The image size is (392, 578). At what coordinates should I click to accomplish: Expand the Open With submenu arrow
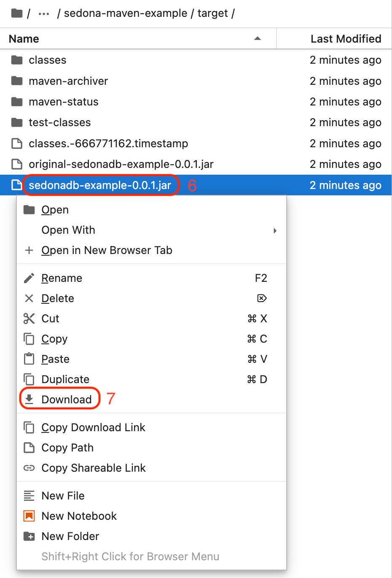pos(275,230)
